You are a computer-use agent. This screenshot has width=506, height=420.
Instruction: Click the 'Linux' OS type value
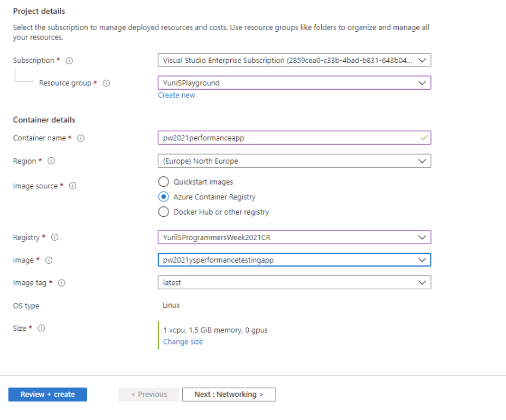click(171, 306)
